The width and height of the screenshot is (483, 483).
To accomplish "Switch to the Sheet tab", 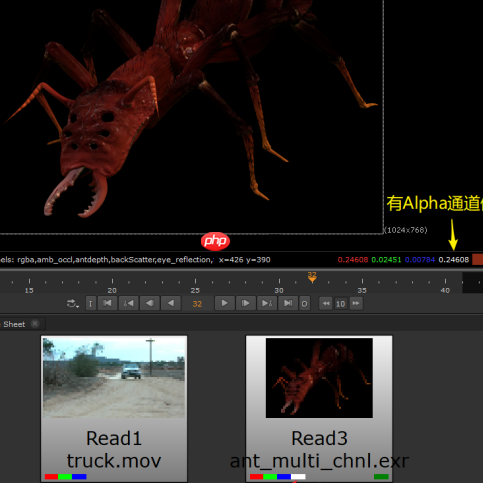I will (14, 324).
